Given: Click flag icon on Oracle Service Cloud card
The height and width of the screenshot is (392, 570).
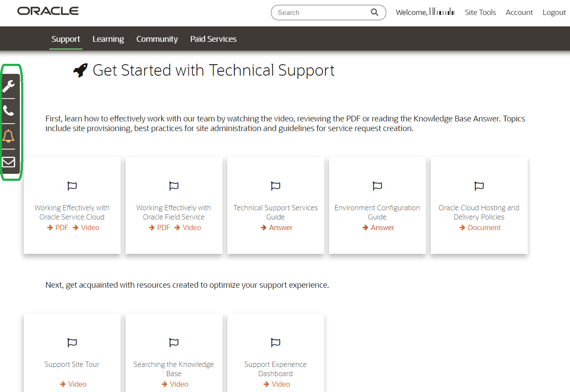Looking at the screenshot, I should (72, 186).
